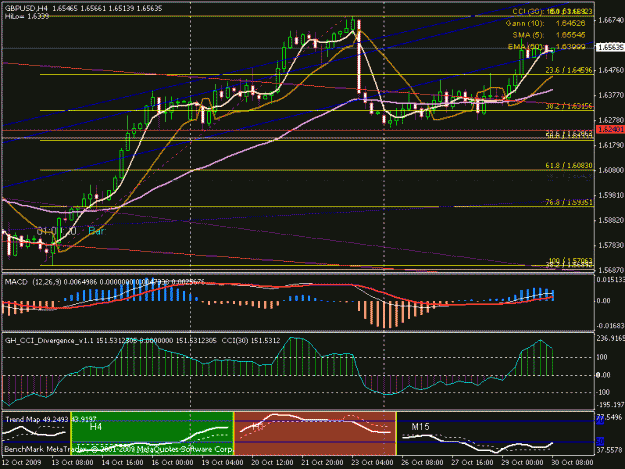Image resolution: width=625 pixels, height=469 pixels.
Task: Click the 37.5578 value on Trend Map scale
Action: (610, 450)
